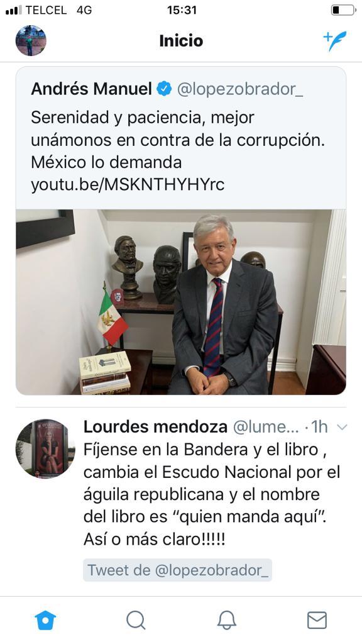Image resolution: width=362 pixels, height=644 pixels.
Task: Go to the Home tab icon
Action: pos(45,619)
